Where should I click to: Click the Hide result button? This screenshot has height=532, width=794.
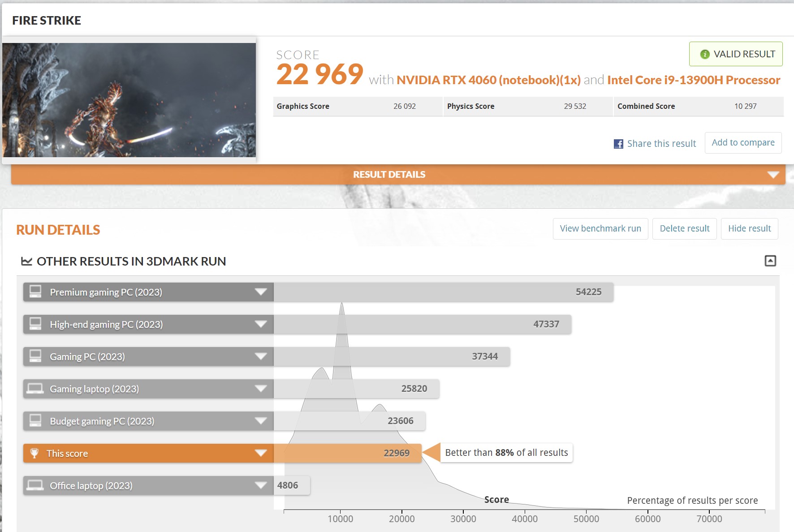click(749, 229)
